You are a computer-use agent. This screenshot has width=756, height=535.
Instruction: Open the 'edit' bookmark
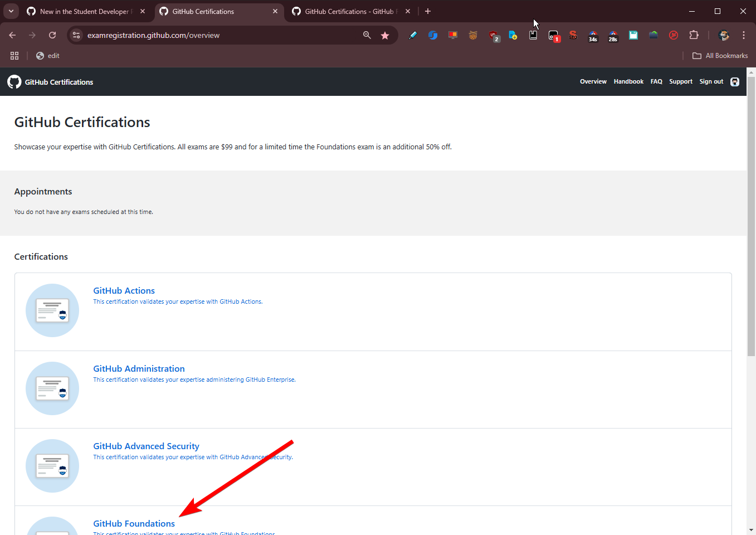click(48, 56)
